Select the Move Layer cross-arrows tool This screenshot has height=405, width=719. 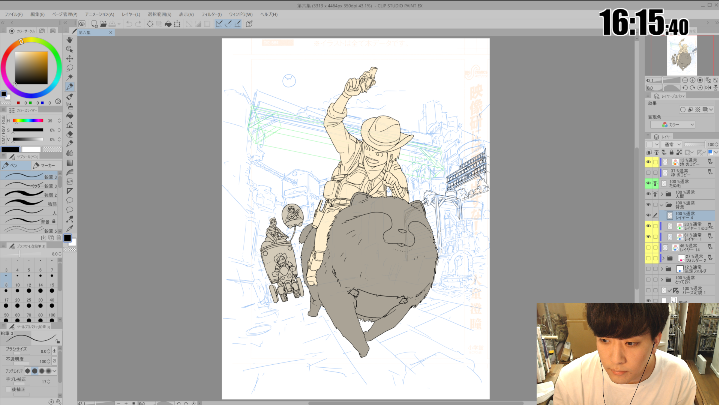[x=70, y=58]
